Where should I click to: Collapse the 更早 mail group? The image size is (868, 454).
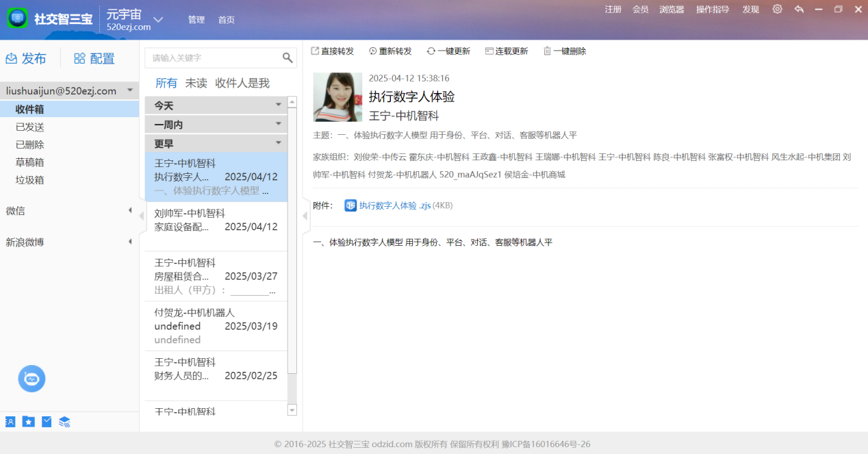coord(279,144)
